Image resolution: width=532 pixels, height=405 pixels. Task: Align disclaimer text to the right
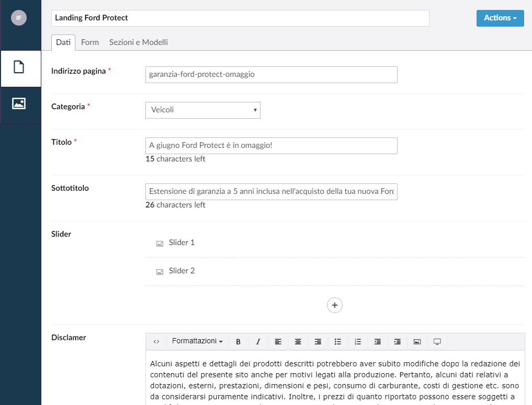(x=318, y=342)
